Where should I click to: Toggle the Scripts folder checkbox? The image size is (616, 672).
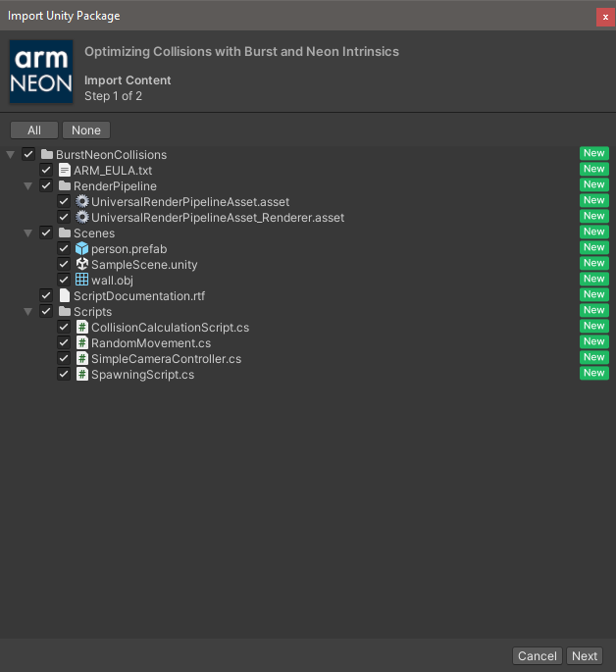[46, 311]
